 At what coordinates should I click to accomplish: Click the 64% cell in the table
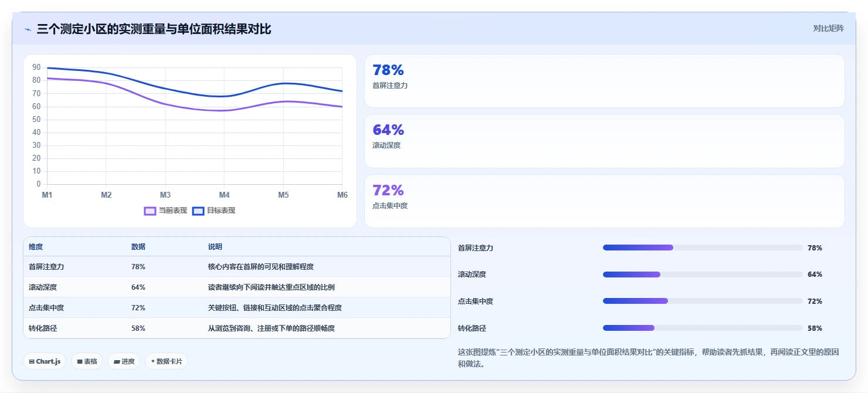point(138,287)
